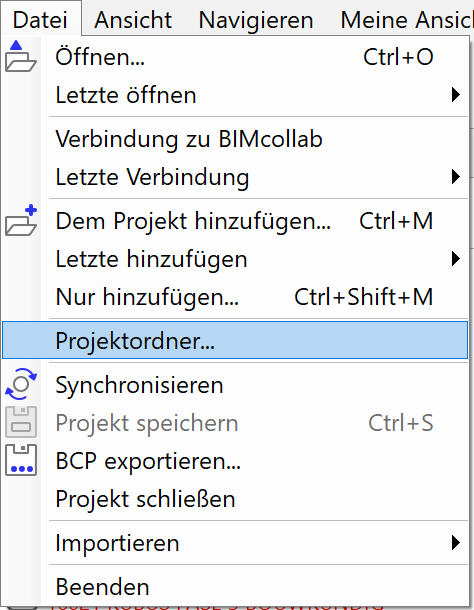Open the Meine Ansichten menu

pos(407,19)
